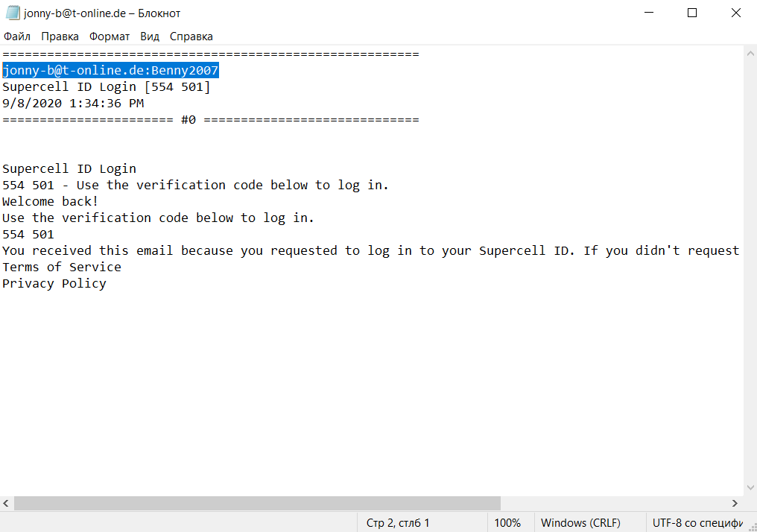
Task: Click the Windows (CRLF) status field
Action: pos(580,523)
